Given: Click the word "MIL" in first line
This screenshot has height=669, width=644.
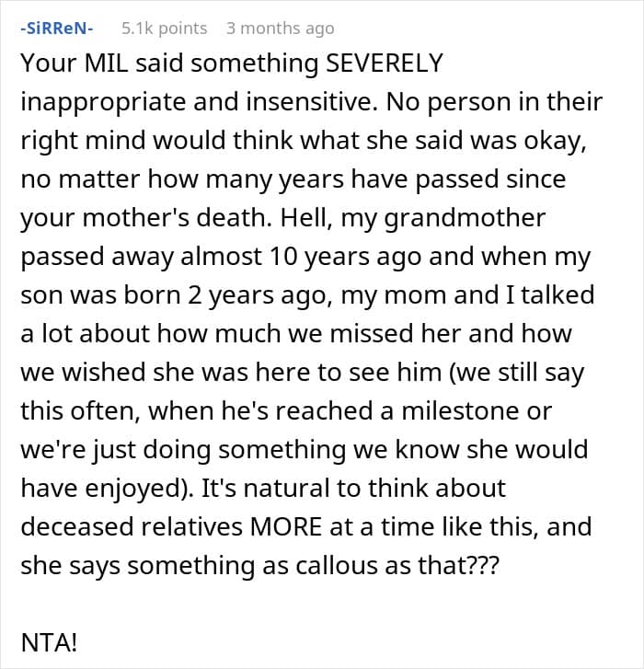Looking at the screenshot, I should click(106, 63).
